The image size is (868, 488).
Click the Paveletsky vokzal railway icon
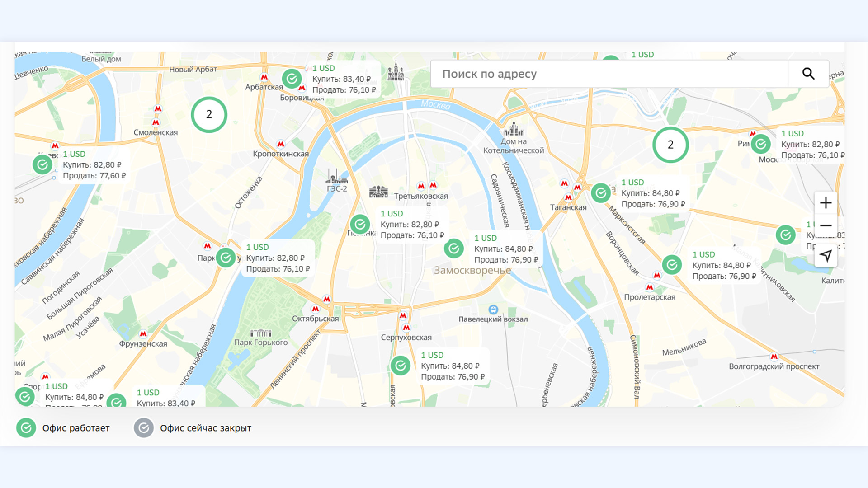pos(493,310)
